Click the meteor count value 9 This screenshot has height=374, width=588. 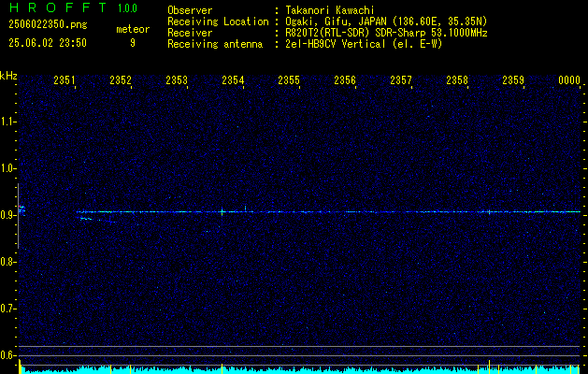133,43
